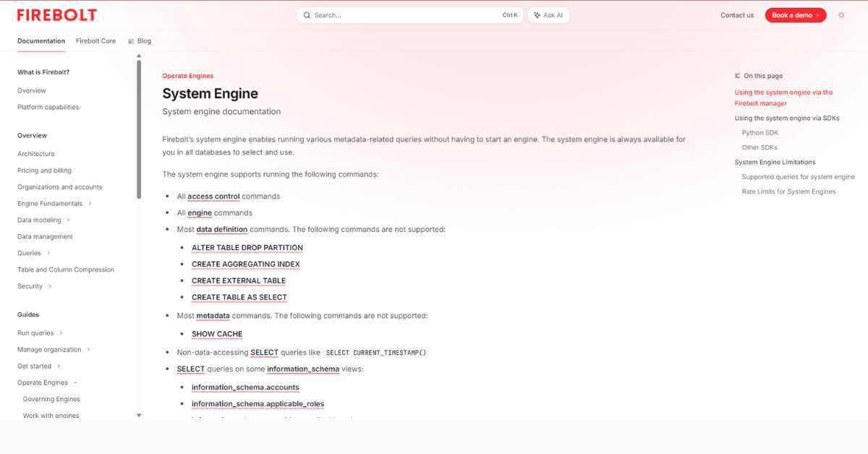Click SELECT CURRENT_TIMESTAMP() code snippet
Screen dimensions: 868x454
click(376, 353)
